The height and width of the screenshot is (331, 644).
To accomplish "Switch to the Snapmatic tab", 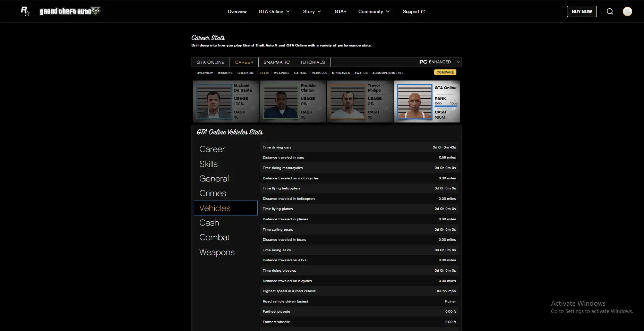I will pos(276,62).
